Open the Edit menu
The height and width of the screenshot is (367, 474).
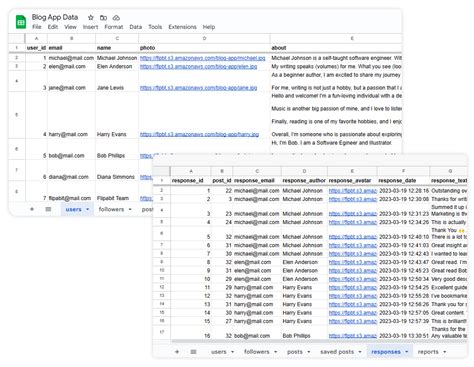click(53, 27)
